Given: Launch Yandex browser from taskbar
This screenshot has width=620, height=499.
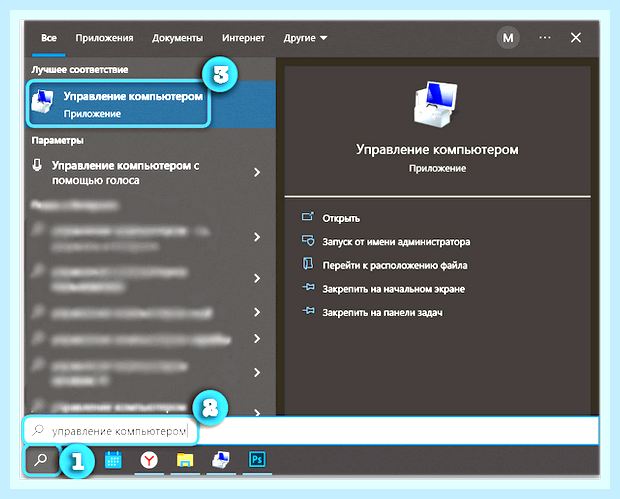Looking at the screenshot, I should pos(149,460).
